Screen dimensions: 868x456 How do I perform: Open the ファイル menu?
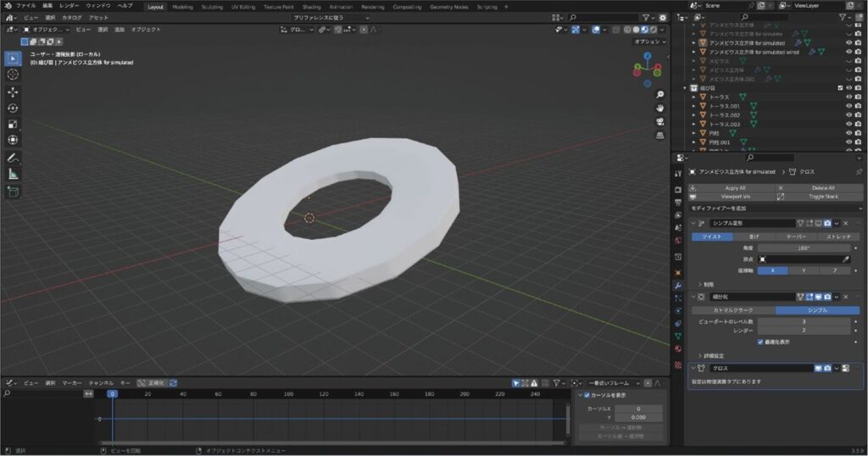tap(25, 6)
